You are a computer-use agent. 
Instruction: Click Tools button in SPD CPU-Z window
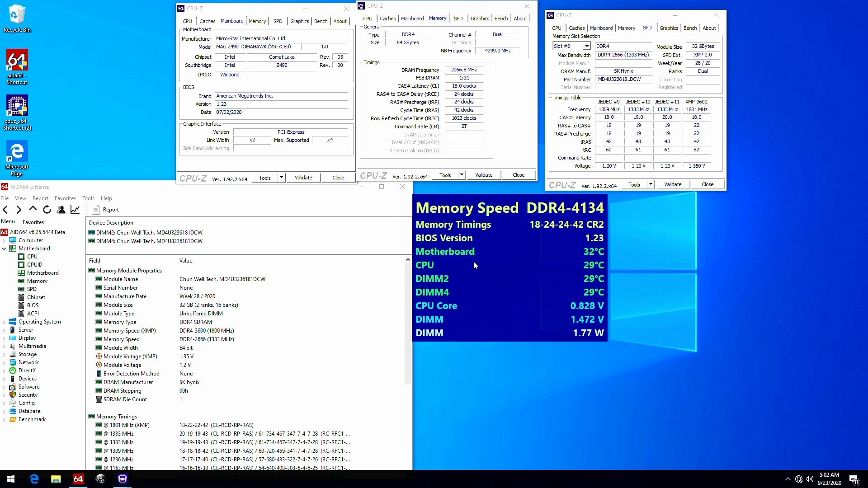[x=634, y=184]
